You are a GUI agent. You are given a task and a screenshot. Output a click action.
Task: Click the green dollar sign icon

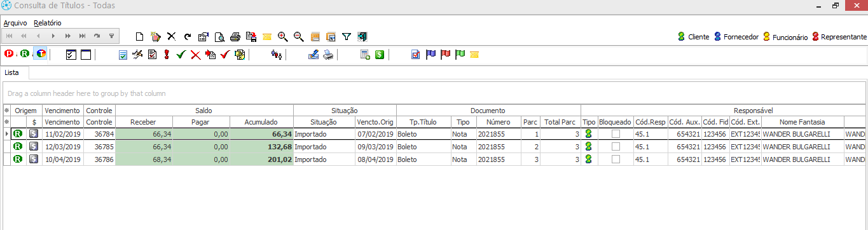[379, 55]
